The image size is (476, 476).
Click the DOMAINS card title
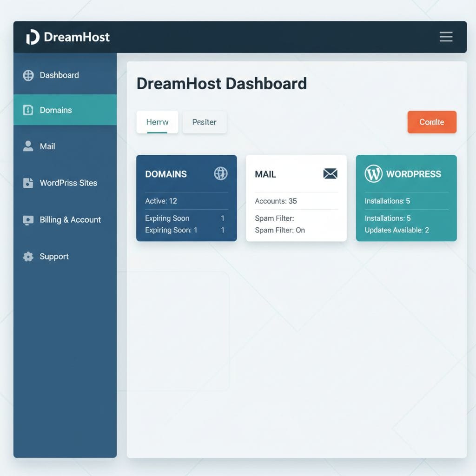point(166,174)
